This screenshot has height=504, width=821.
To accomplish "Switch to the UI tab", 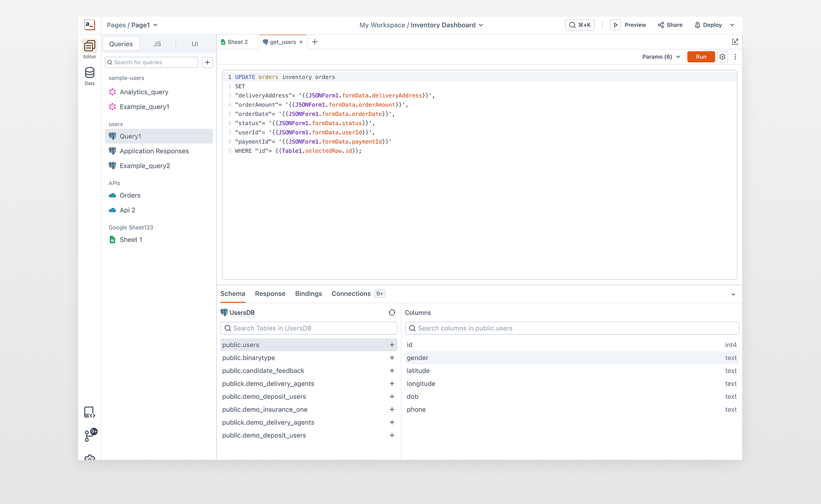I will pyautogui.click(x=195, y=44).
